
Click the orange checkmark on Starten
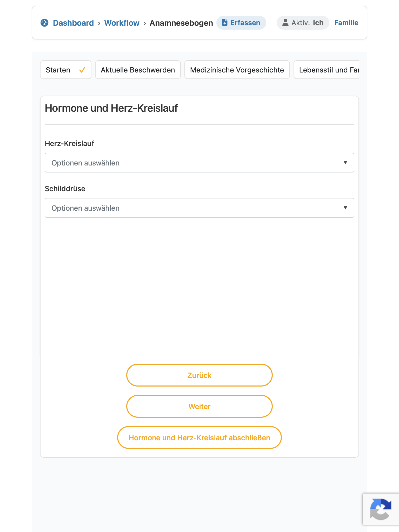(82, 70)
